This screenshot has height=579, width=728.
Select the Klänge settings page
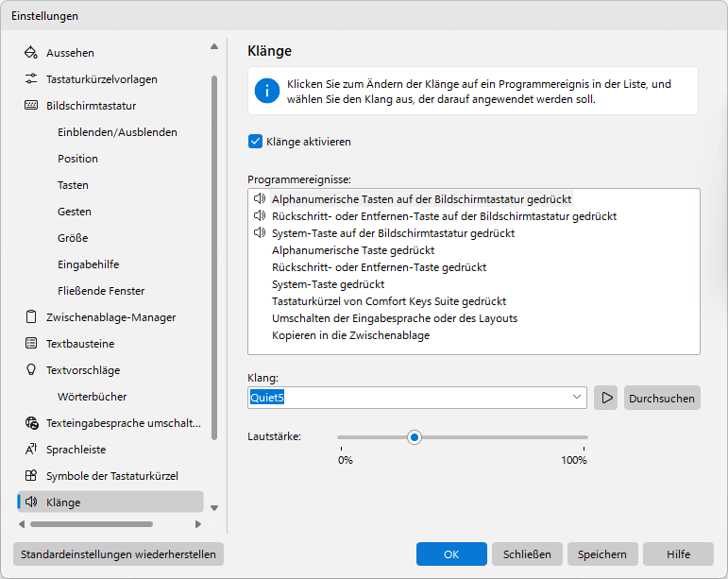point(110,502)
